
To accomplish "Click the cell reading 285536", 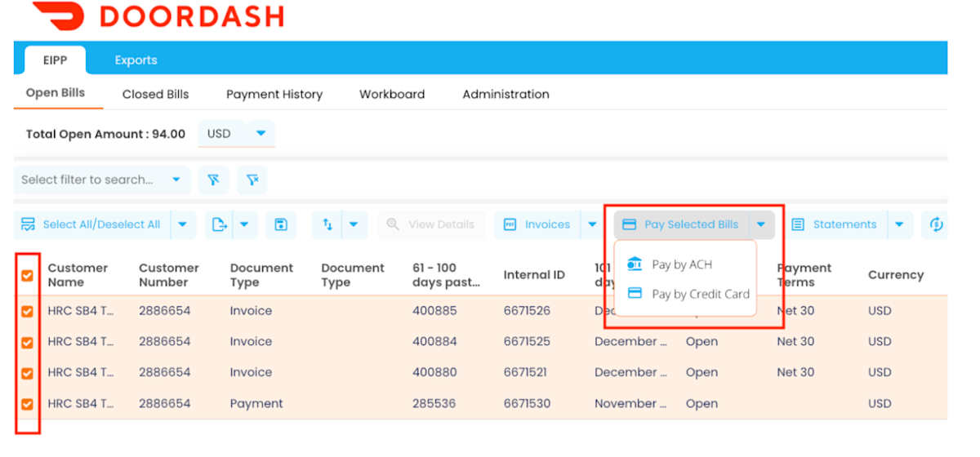I will click(434, 404).
